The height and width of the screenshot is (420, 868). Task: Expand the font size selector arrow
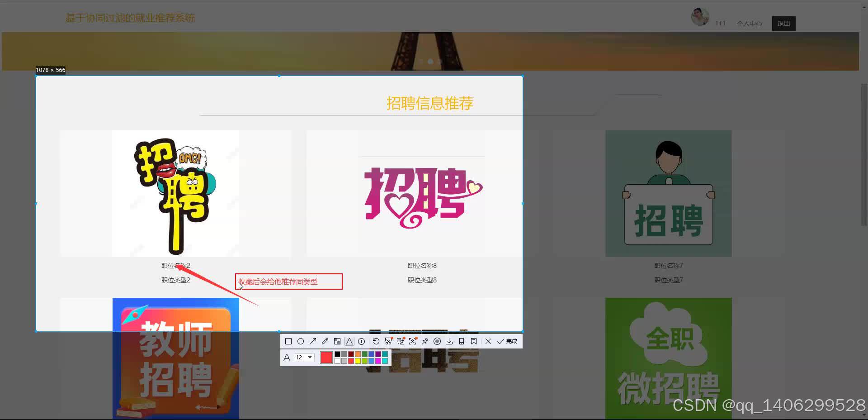click(310, 358)
